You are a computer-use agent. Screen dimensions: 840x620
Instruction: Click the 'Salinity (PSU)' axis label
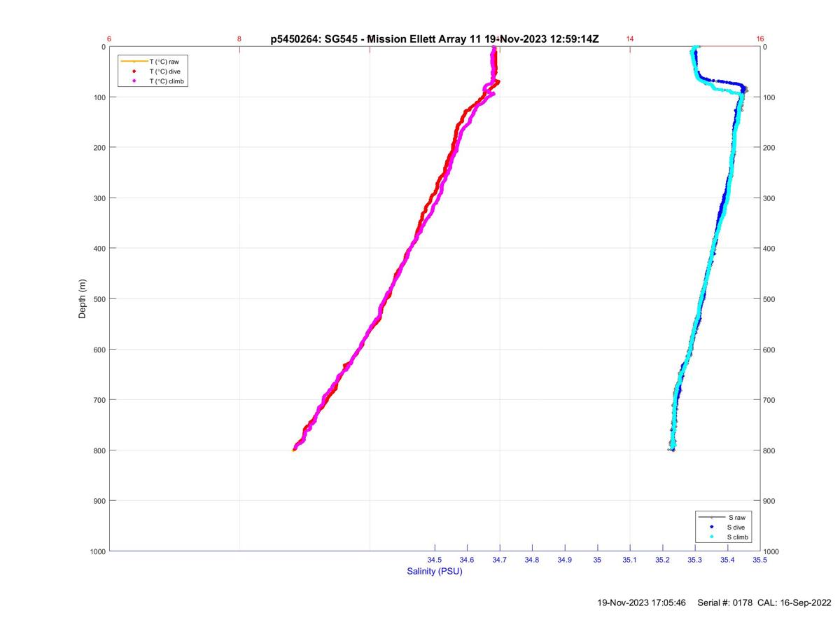pyautogui.click(x=435, y=571)
